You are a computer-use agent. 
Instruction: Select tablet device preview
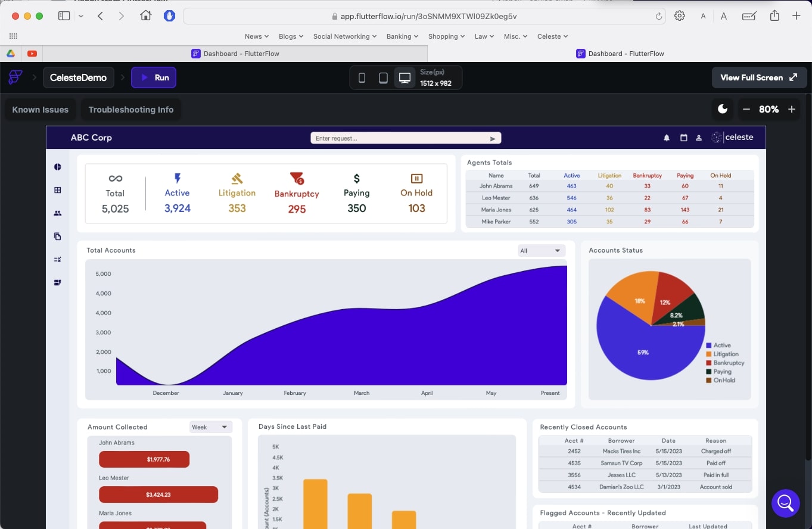pyautogui.click(x=383, y=78)
